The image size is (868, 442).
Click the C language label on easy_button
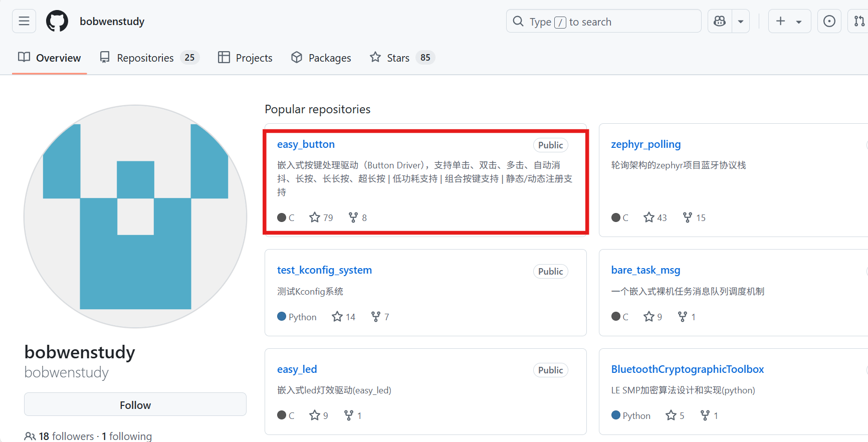(x=286, y=217)
